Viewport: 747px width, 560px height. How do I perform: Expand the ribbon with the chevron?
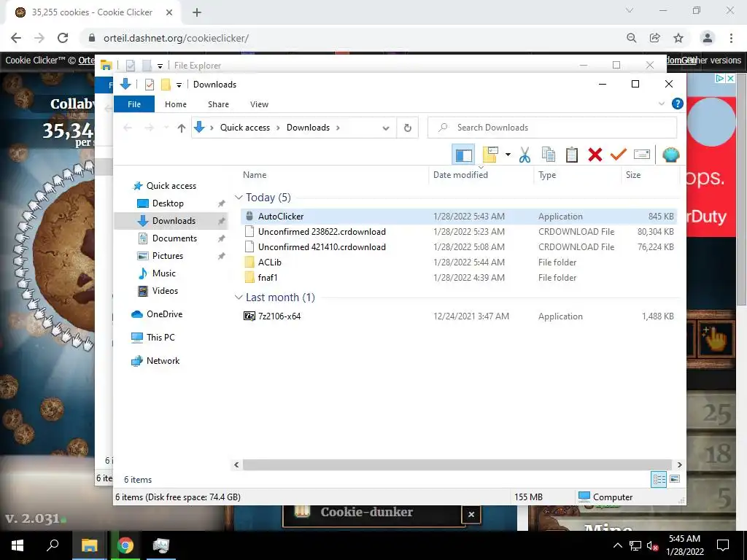coord(661,104)
